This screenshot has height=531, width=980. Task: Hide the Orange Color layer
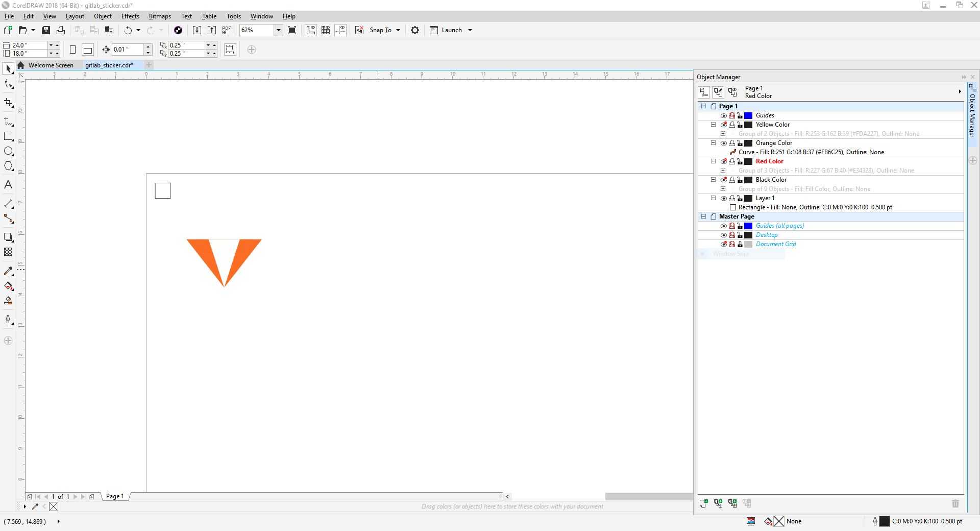pos(723,143)
